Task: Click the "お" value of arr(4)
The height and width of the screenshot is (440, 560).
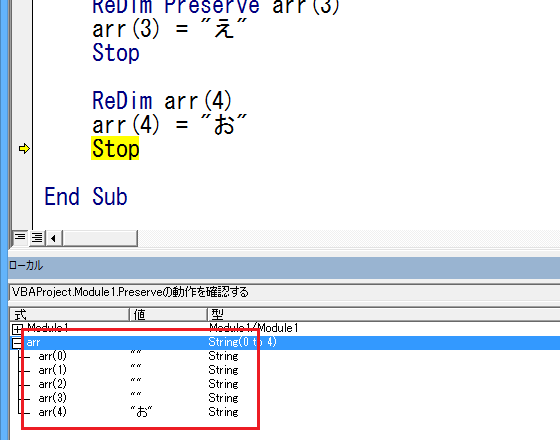Action: click(x=141, y=412)
